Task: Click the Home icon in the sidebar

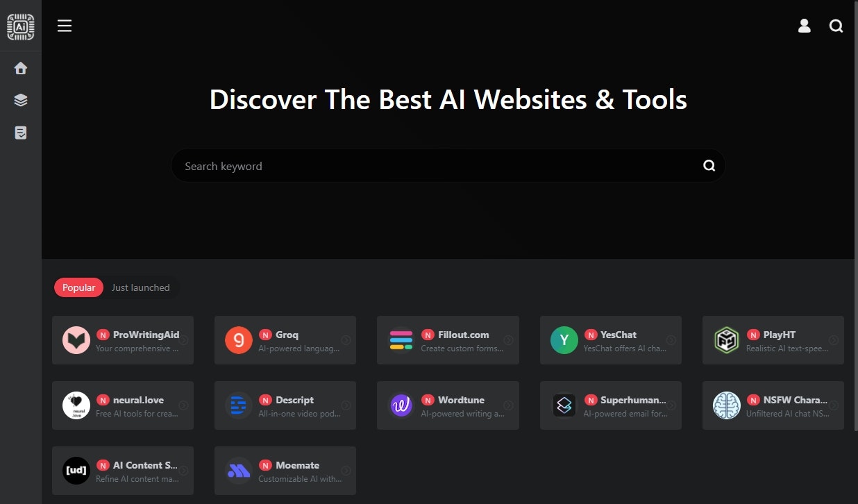Action: click(20, 67)
